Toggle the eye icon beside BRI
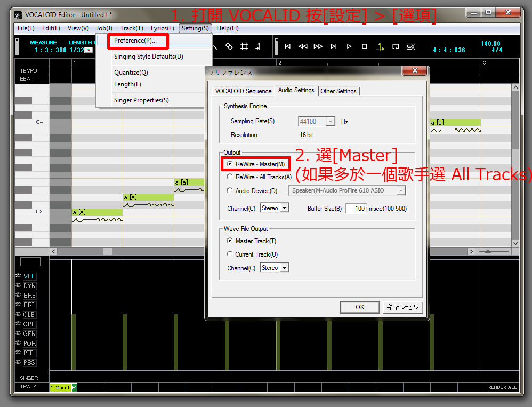The width and height of the screenshot is (532, 407). (18, 305)
